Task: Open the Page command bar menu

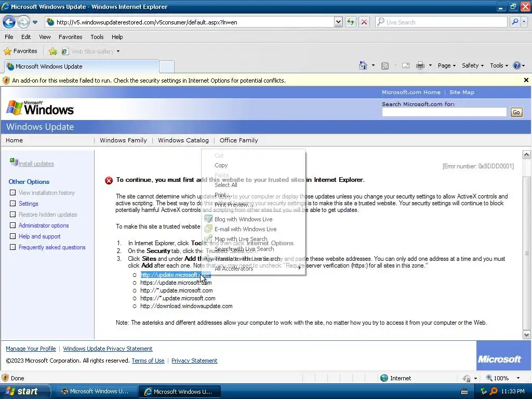Action: pyautogui.click(x=446, y=65)
